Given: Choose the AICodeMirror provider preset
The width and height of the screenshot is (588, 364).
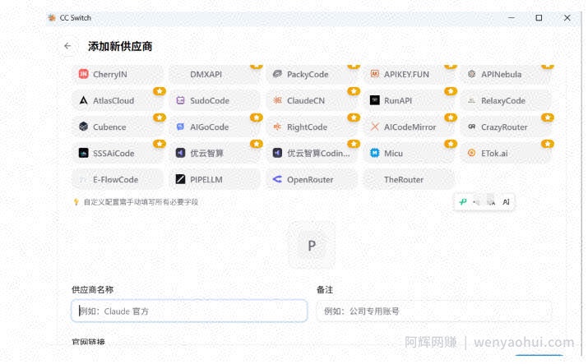Looking at the screenshot, I should [x=409, y=127].
